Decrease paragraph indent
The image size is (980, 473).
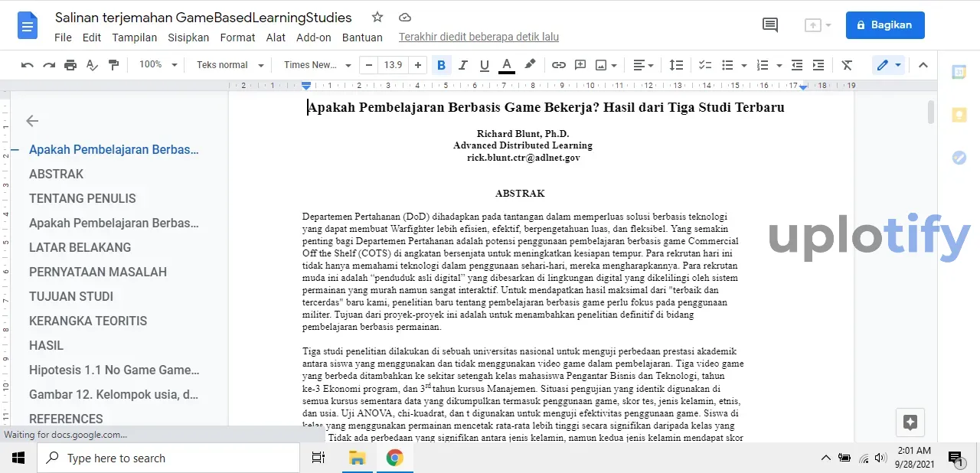coord(797,65)
